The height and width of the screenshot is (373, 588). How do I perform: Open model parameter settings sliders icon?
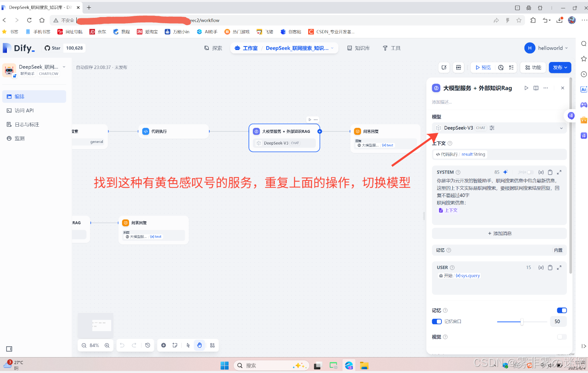pos(492,128)
